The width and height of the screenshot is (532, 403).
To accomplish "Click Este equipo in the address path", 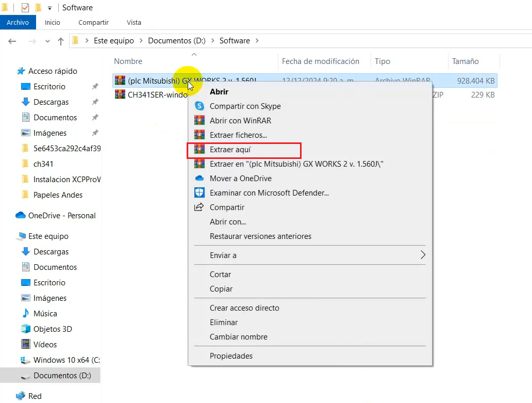I will pyautogui.click(x=114, y=41).
